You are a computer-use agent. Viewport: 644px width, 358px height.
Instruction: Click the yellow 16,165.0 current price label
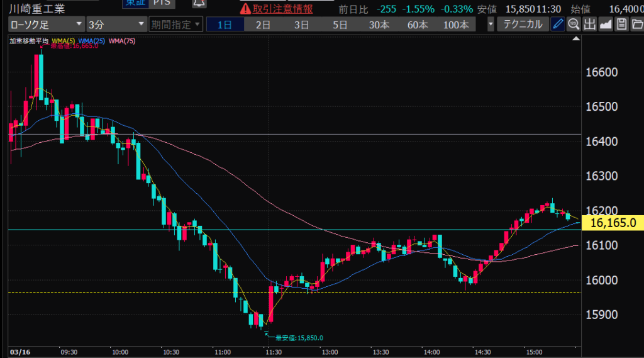tap(610, 223)
